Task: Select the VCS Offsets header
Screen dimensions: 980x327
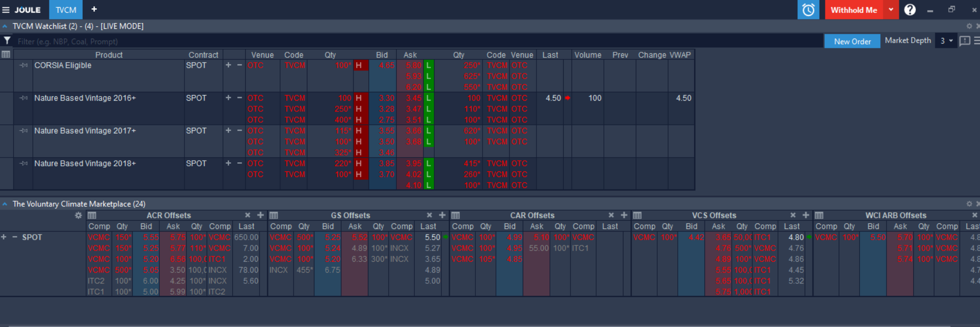Action: click(x=714, y=216)
